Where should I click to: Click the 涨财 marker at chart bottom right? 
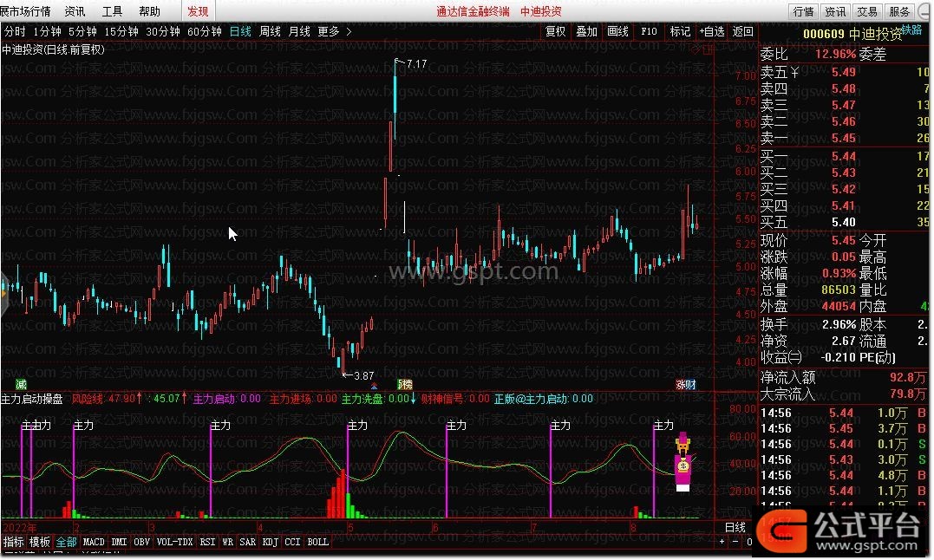coord(686,384)
